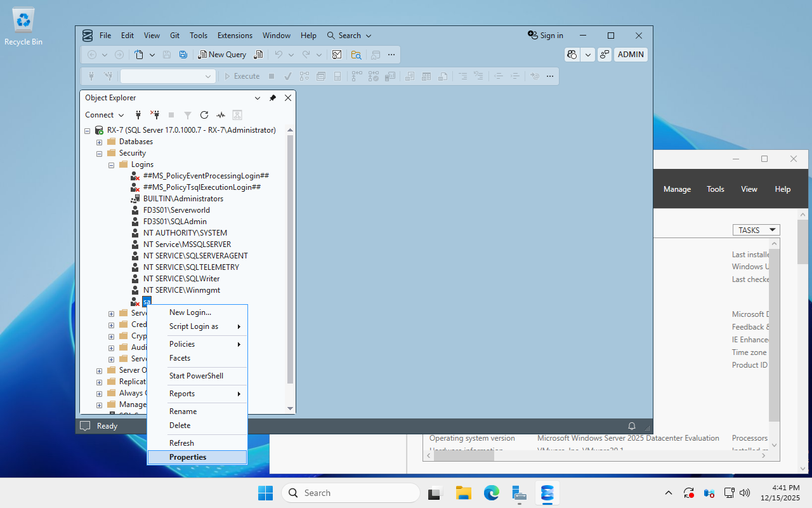Click the Save All icon on the toolbar
This screenshot has width=812, height=508.
pyautogui.click(x=183, y=55)
